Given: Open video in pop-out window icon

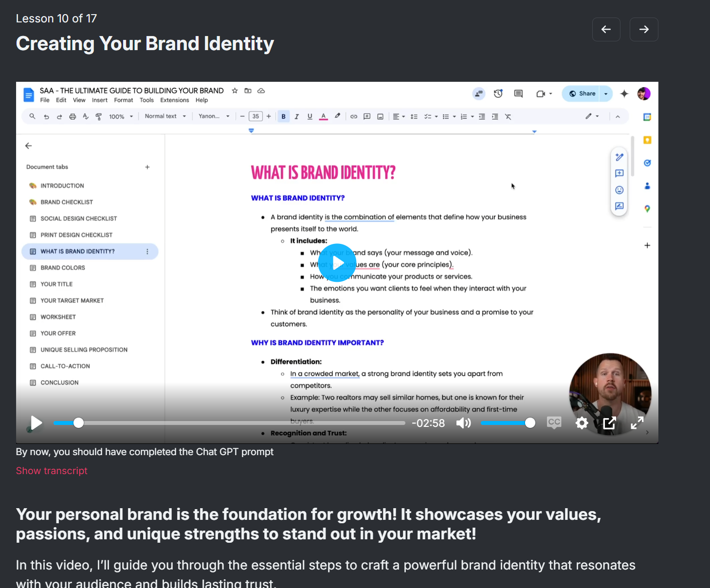Looking at the screenshot, I should [609, 423].
